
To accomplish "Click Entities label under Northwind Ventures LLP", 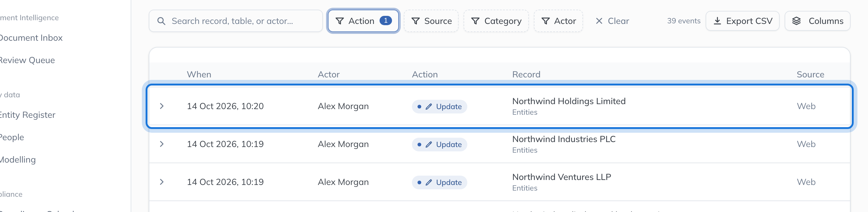I will (x=525, y=188).
